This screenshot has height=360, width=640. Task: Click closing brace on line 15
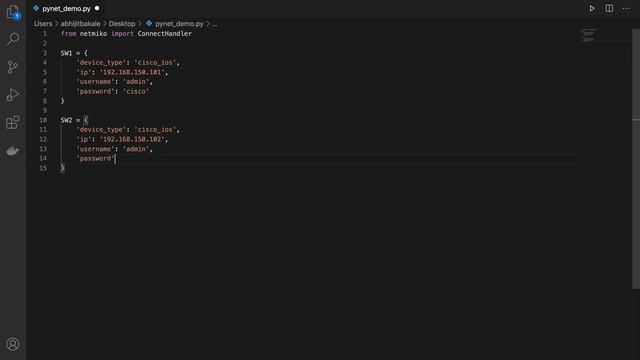tap(62, 168)
